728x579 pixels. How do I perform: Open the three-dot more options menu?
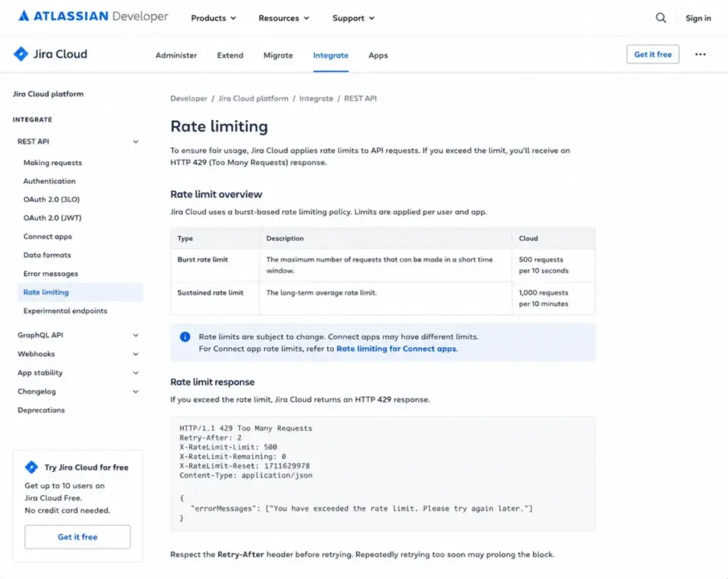[x=700, y=54]
